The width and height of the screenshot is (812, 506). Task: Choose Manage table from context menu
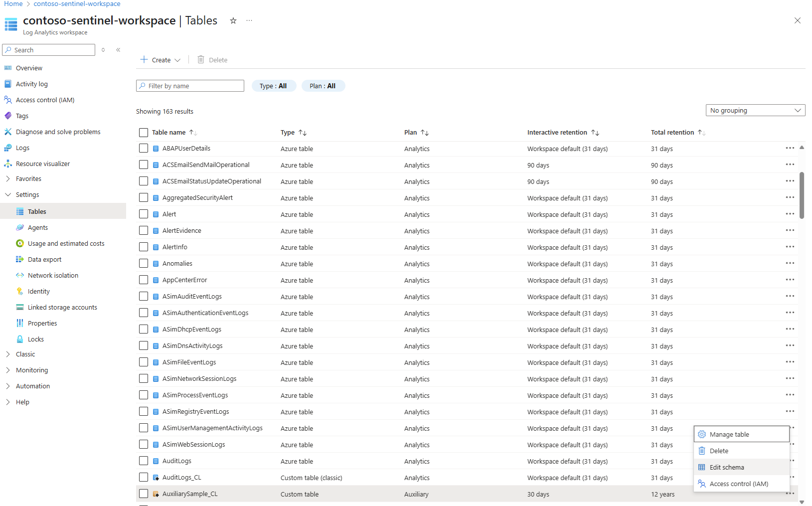coord(742,434)
